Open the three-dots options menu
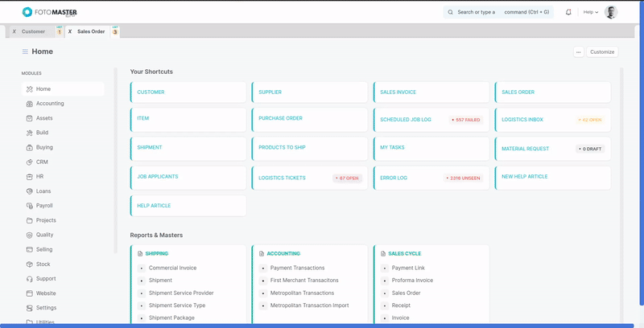Viewport: 644px width, 328px height. coord(578,51)
